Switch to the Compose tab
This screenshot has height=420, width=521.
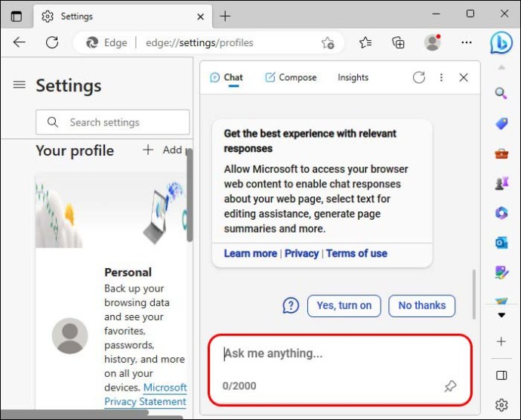pyautogui.click(x=291, y=78)
